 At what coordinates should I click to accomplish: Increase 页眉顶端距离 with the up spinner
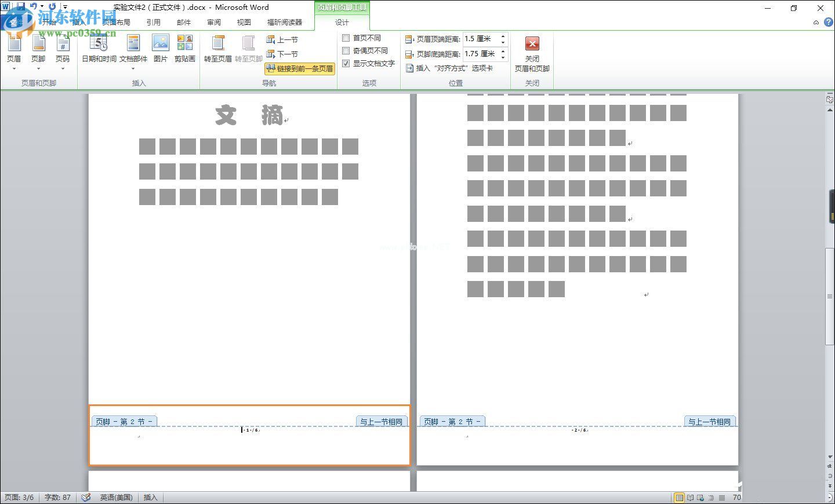[x=503, y=36]
